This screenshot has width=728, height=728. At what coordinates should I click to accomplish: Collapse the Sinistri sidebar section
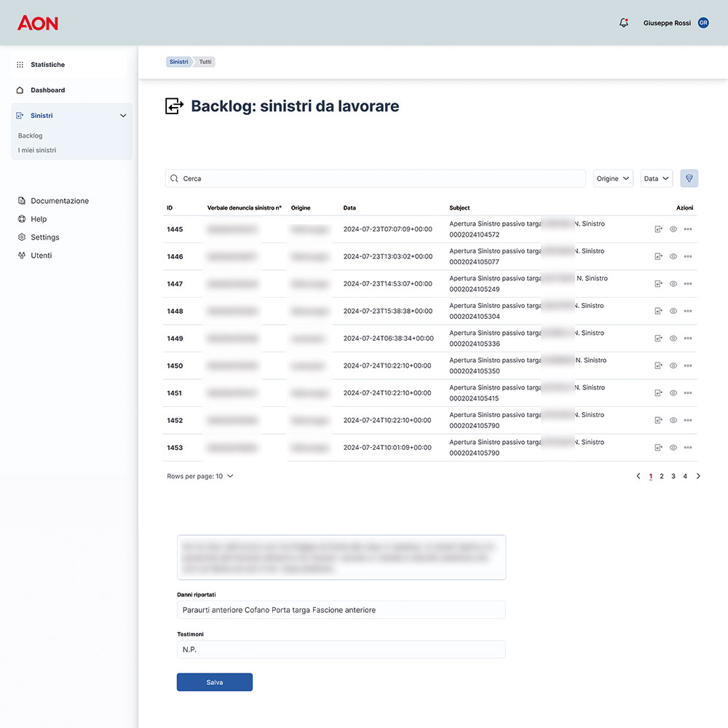click(x=123, y=116)
